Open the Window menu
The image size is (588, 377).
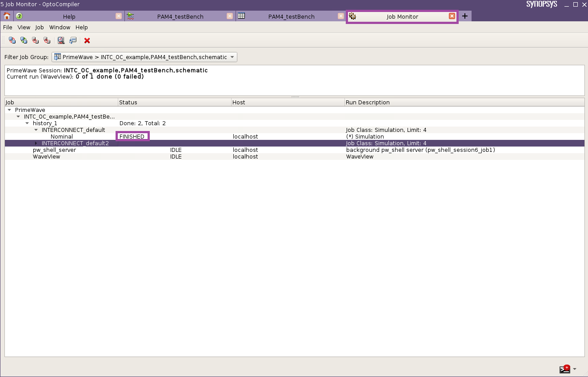click(60, 27)
